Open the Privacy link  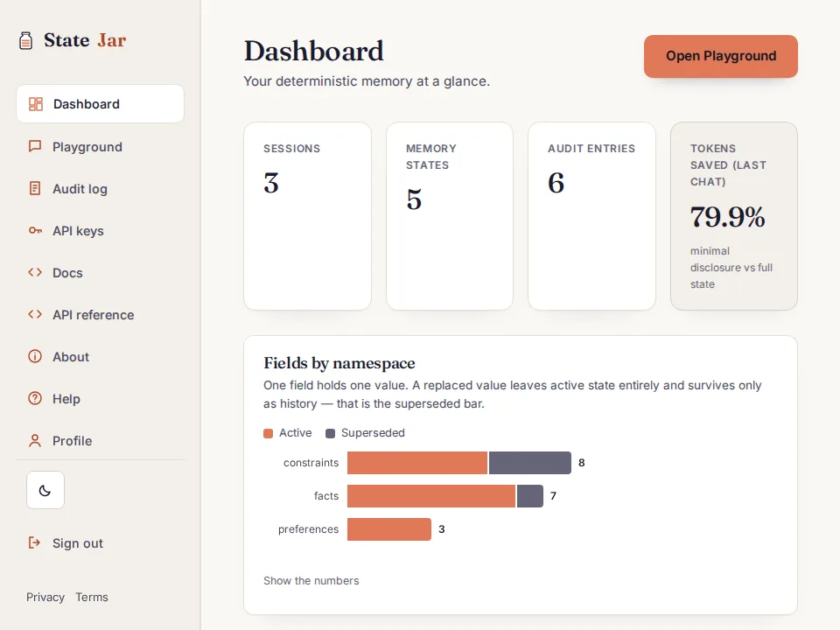pos(45,597)
